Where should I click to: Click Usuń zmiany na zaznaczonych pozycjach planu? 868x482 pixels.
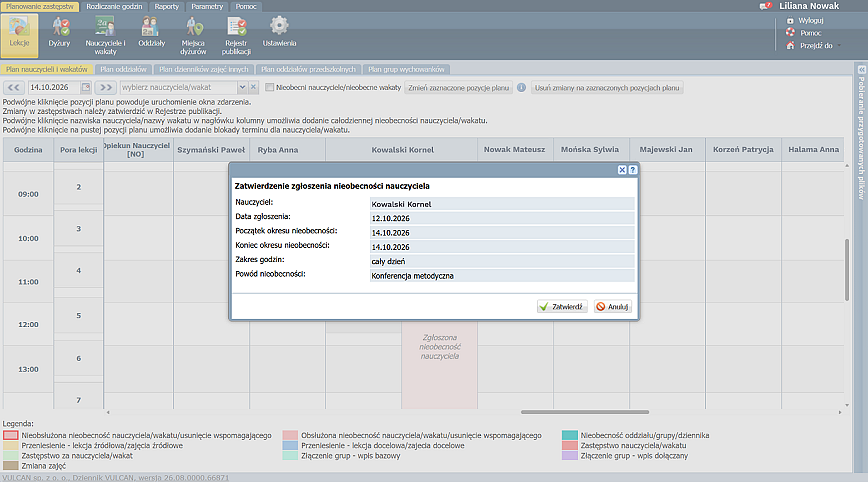[607, 87]
